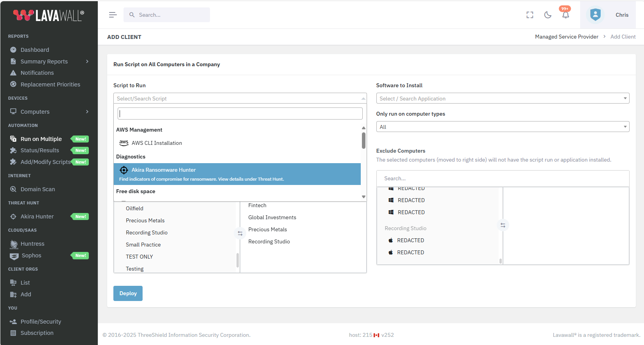Screen dimensions: 644x345
Task: Open computer types All dropdown
Action: [x=503, y=127]
